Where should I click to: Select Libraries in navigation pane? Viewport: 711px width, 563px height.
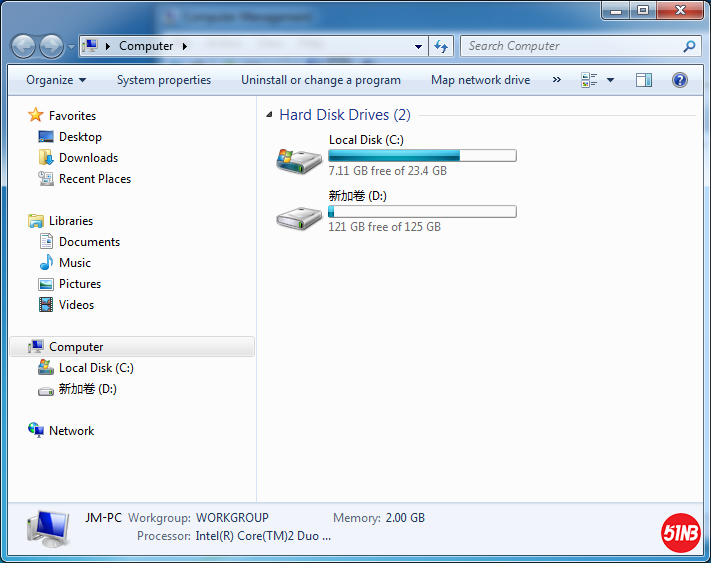pos(71,221)
